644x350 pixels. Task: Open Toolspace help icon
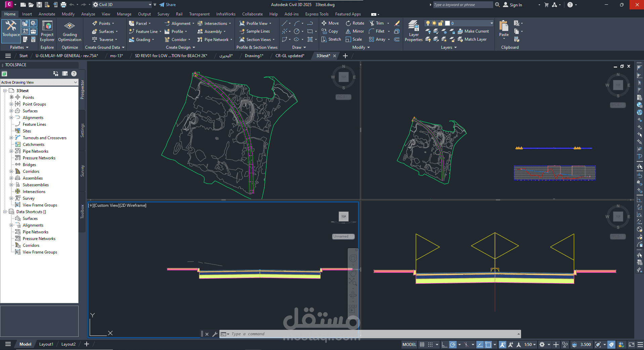74,74
